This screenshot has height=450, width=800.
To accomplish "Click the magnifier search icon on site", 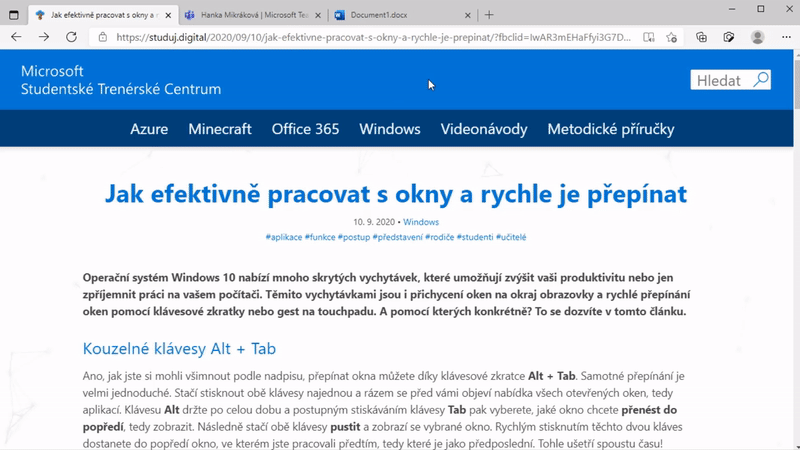I will point(760,80).
